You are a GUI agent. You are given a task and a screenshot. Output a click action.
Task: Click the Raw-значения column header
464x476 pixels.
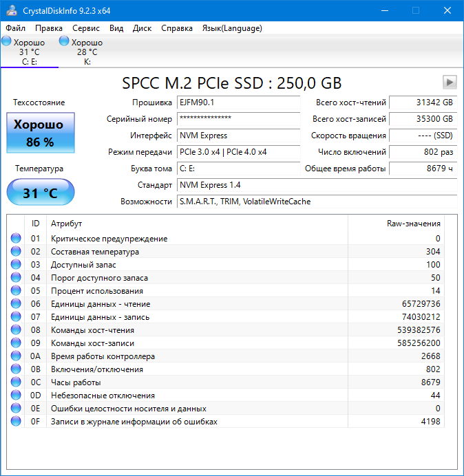pyautogui.click(x=413, y=224)
